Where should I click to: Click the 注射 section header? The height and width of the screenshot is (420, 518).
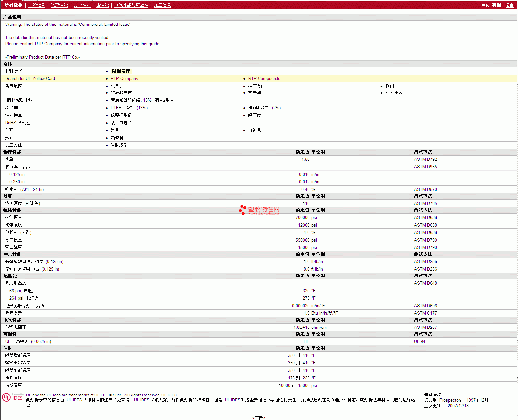point(8,348)
